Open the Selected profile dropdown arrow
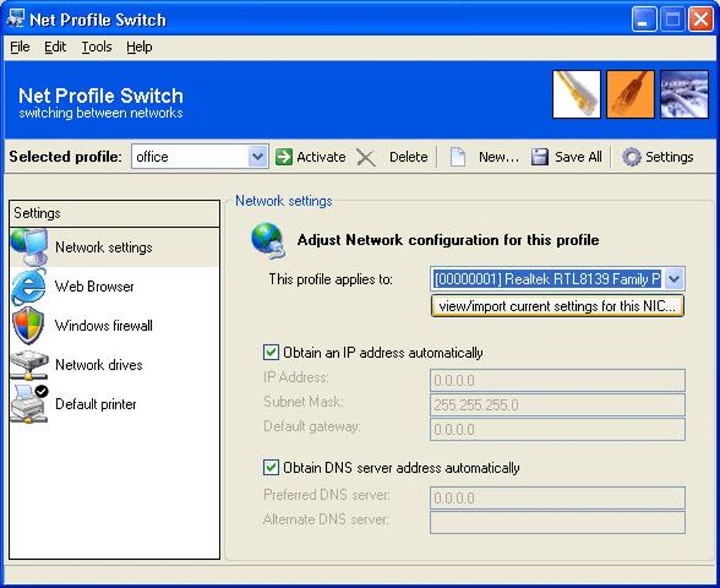The image size is (720, 588). 258,157
